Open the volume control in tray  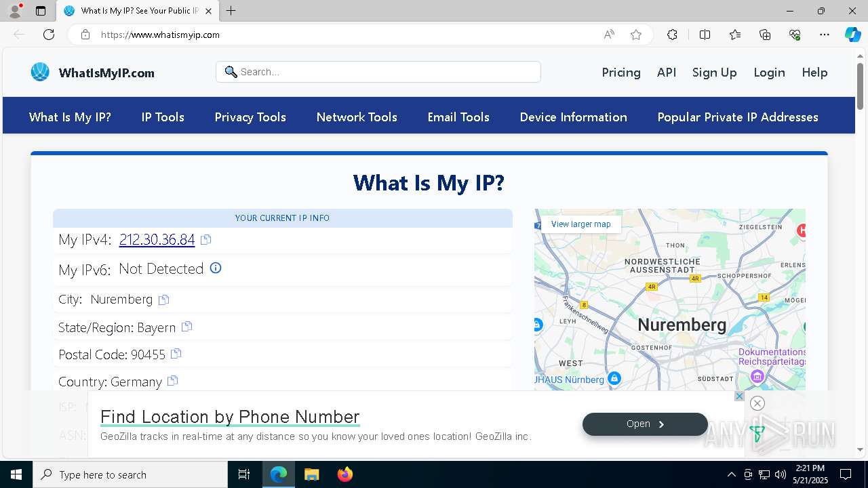pyautogui.click(x=781, y=474)
